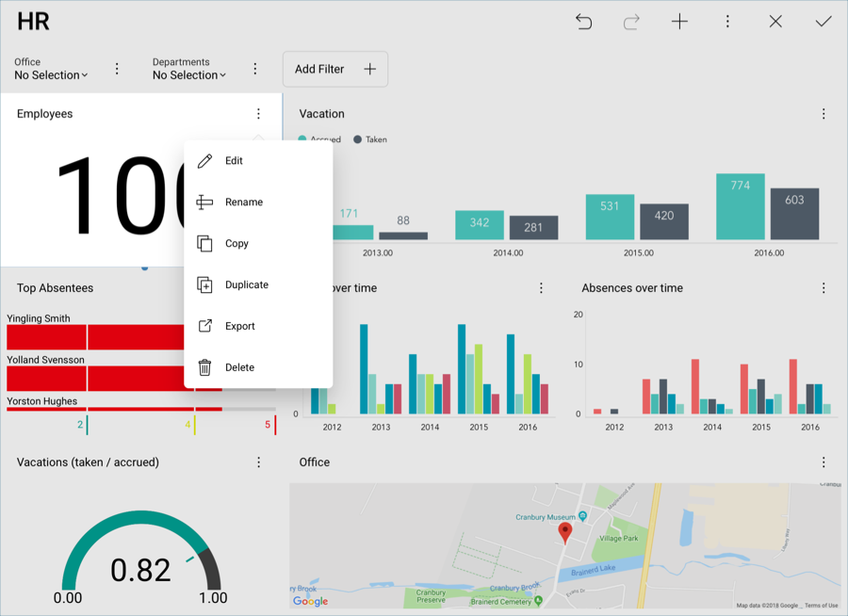848x616 pixels.
Task: Expand the Office filter dropdown
Action: (x=51, y=75)
